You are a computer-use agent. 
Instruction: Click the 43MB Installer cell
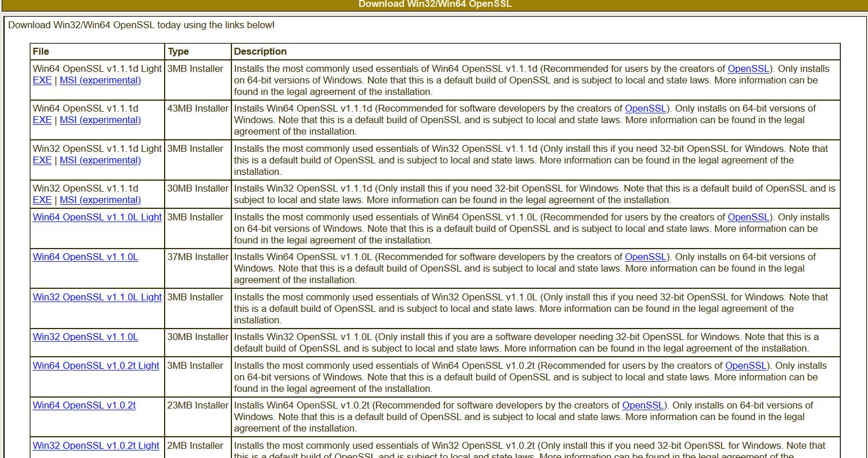pos(198,120)
